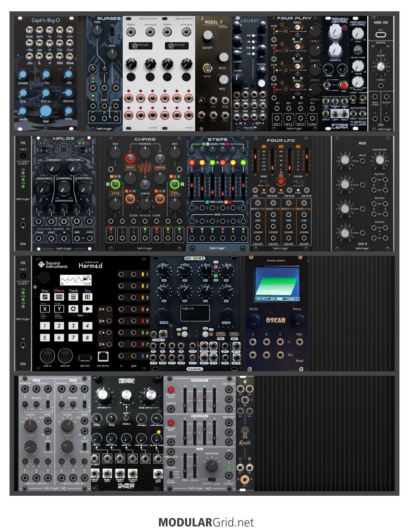Click Hermod's O record button
413x532 pixels.
[x=73, y=309]
